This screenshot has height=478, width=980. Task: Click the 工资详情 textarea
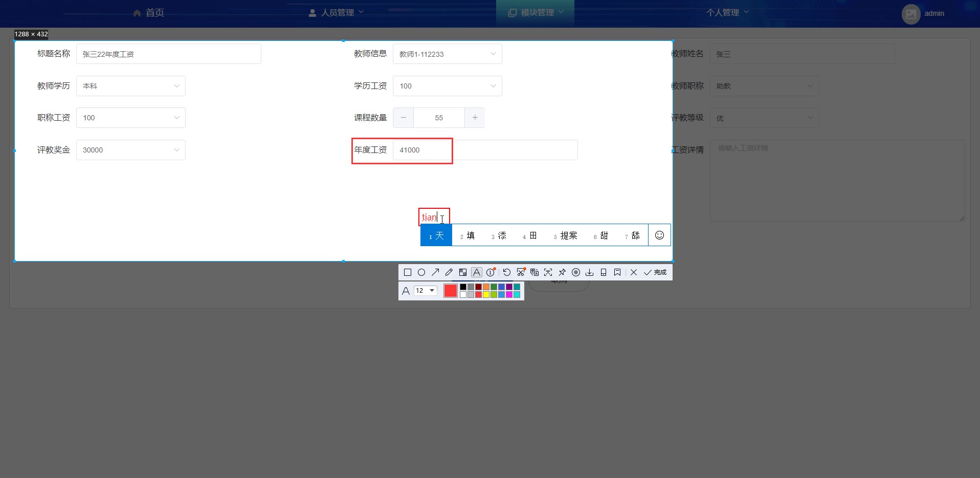pyautogui.click(x=837, y=181)
